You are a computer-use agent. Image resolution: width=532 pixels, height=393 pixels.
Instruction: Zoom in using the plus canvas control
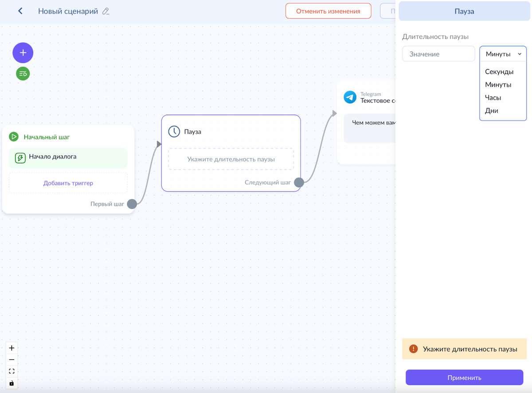click(x=12, y=348)
